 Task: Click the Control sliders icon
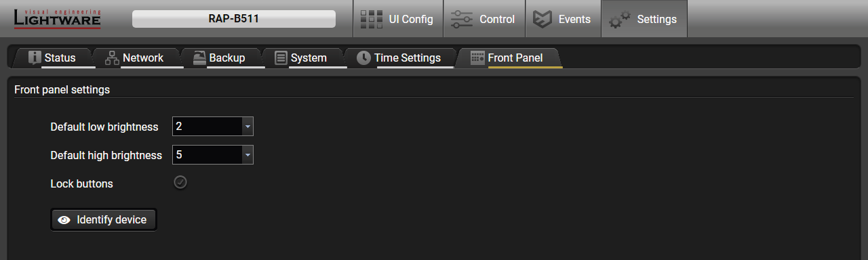pos(462,19)
